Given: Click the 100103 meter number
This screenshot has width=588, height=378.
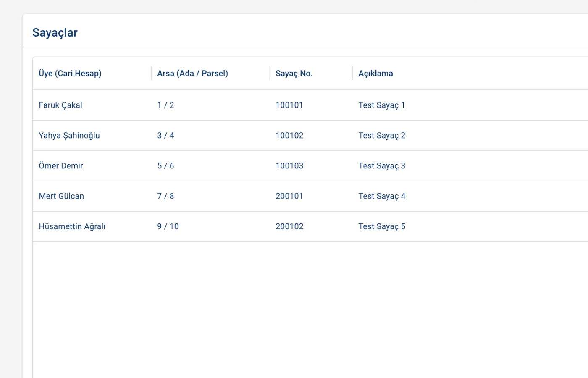Looking at the screenshot, I should [x=289, y=166].
